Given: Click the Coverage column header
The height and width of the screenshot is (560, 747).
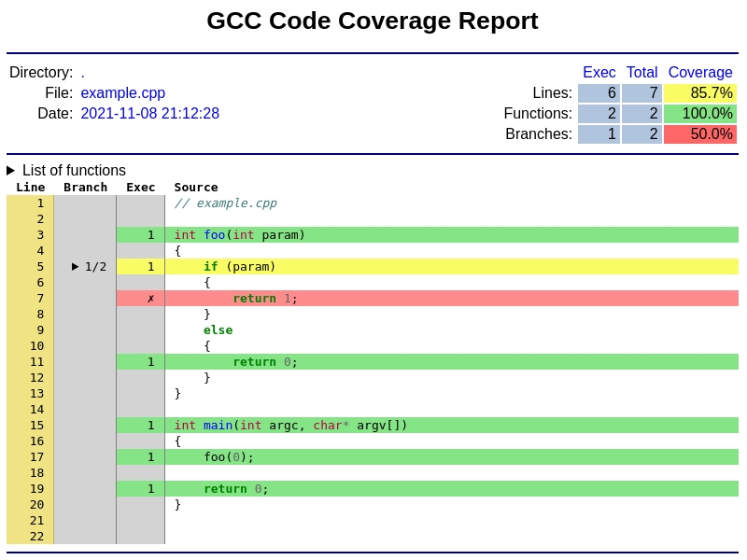Looking at the screenshot, I should point(700,72).
